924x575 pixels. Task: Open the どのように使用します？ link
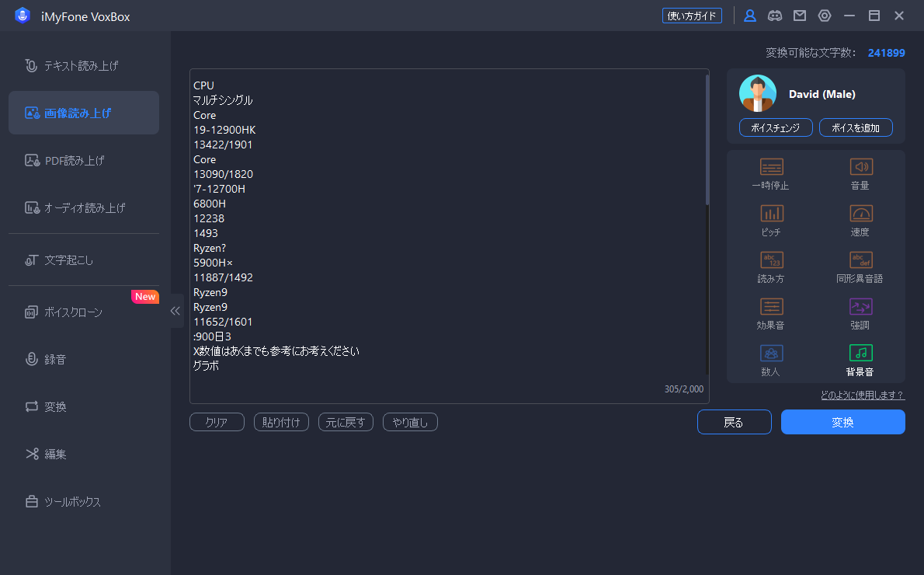pyautogui.click(x=863, y=396)
